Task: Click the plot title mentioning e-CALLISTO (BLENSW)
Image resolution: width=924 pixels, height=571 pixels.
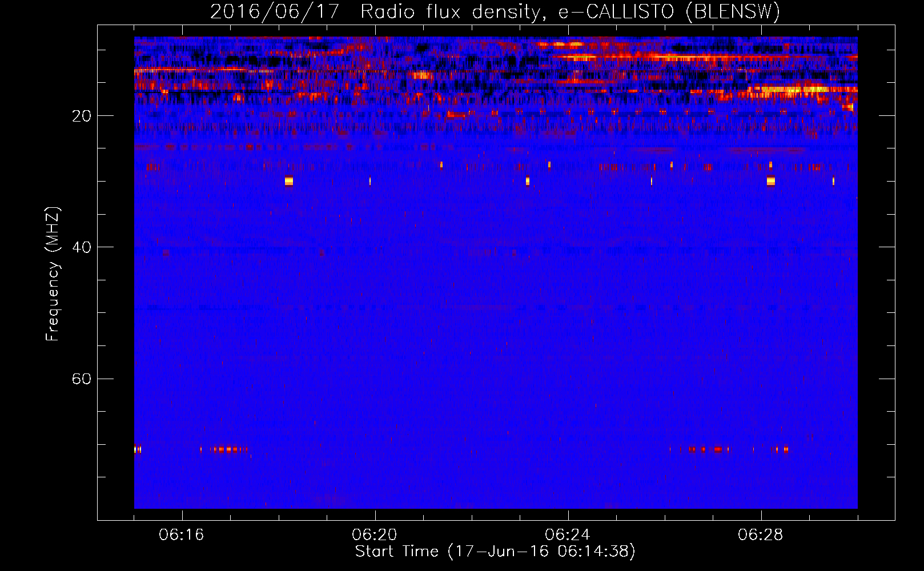Action: tap(495, 11)
